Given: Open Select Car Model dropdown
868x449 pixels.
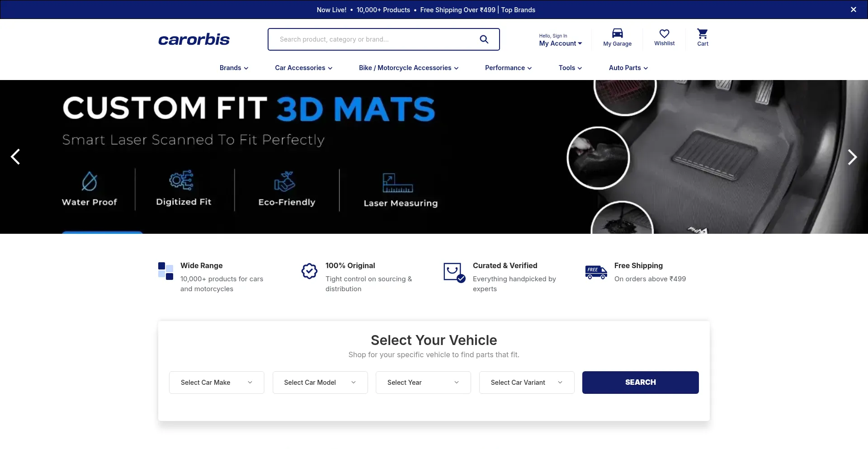Looking at the screenshot, I should (320, 383).
